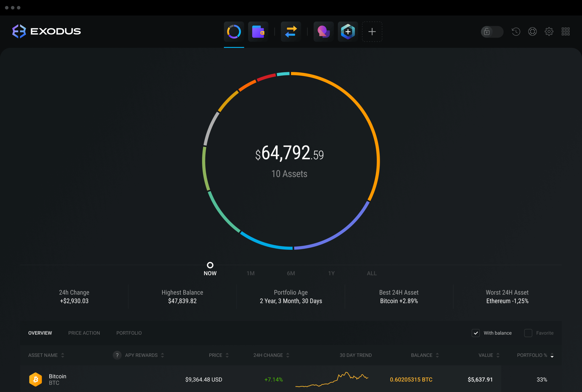Enable the Favorite filter toggle
The image size is (582, 392).
pos(527,333)
